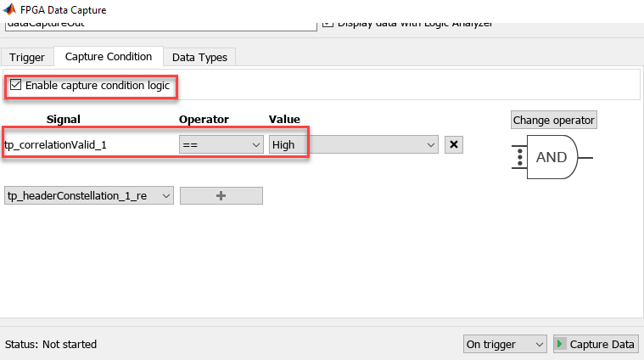Click the Change operator button

coord(554,120)
